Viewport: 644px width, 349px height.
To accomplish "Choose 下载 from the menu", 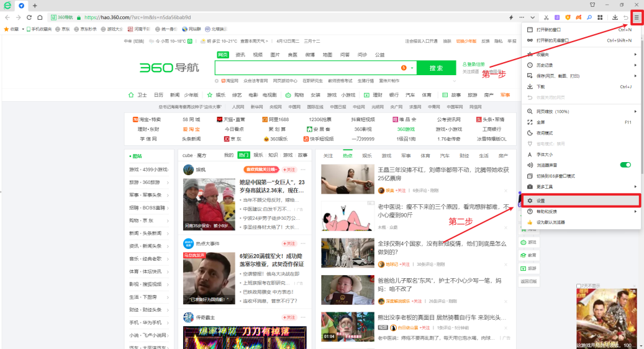I will 581,87.
